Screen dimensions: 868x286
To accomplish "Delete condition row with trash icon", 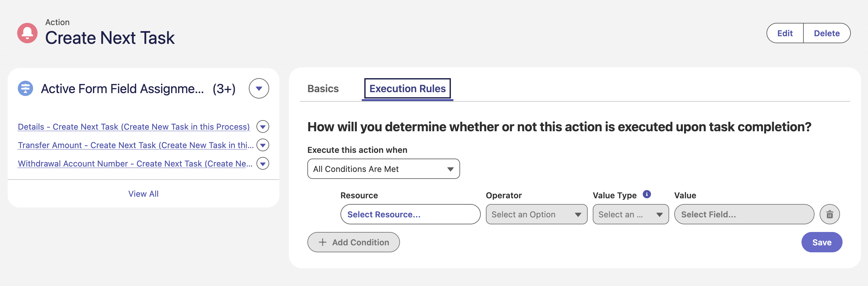I will (x=829, y=214).
